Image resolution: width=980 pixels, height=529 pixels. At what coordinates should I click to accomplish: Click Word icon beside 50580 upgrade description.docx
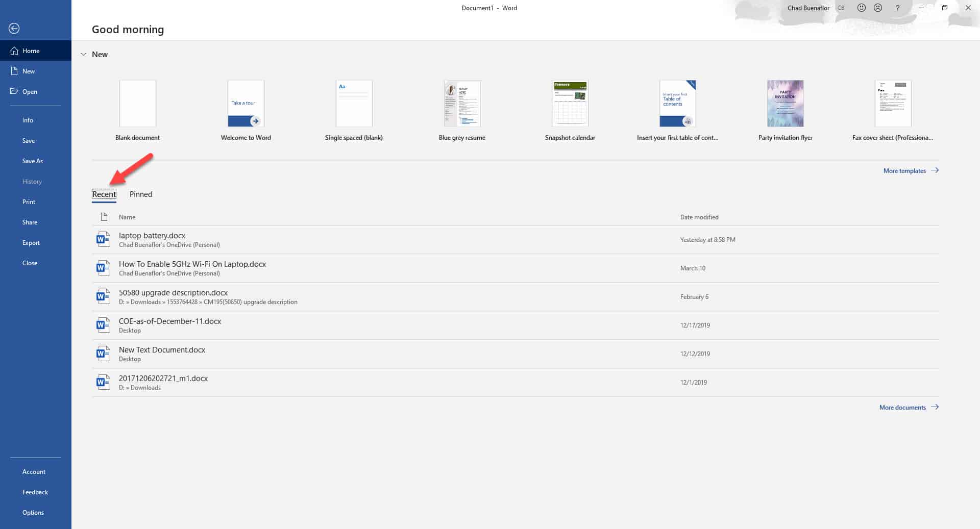(103, 296)
